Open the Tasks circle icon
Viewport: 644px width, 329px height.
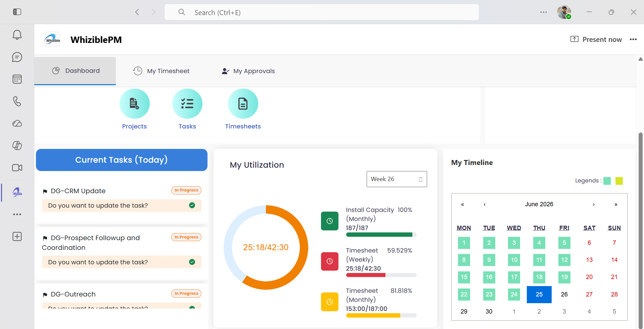click(187, 104)
